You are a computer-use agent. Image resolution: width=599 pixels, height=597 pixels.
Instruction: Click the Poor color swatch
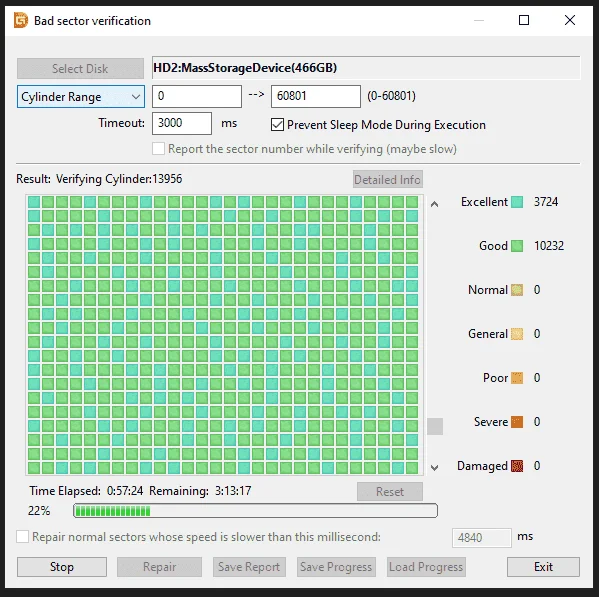517,378
